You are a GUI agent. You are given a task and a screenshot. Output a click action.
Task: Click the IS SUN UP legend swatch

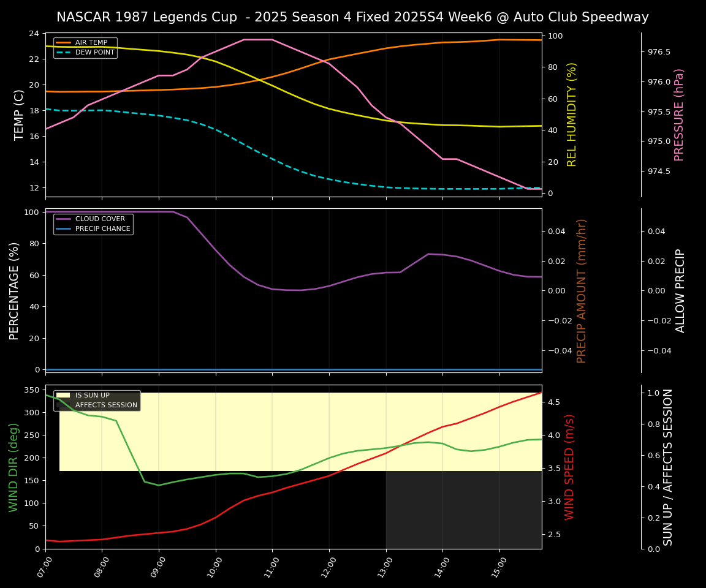[64, 396]
